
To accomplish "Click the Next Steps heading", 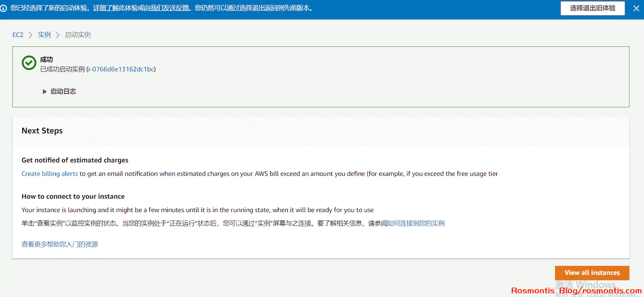I will 42,131.
